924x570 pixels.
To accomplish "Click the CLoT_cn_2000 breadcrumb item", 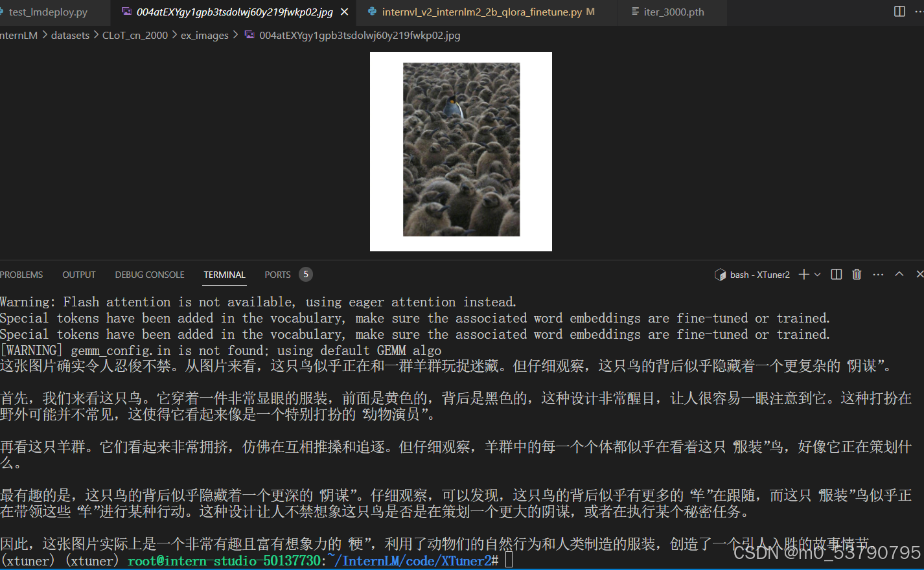I will (x=135, y=35).
